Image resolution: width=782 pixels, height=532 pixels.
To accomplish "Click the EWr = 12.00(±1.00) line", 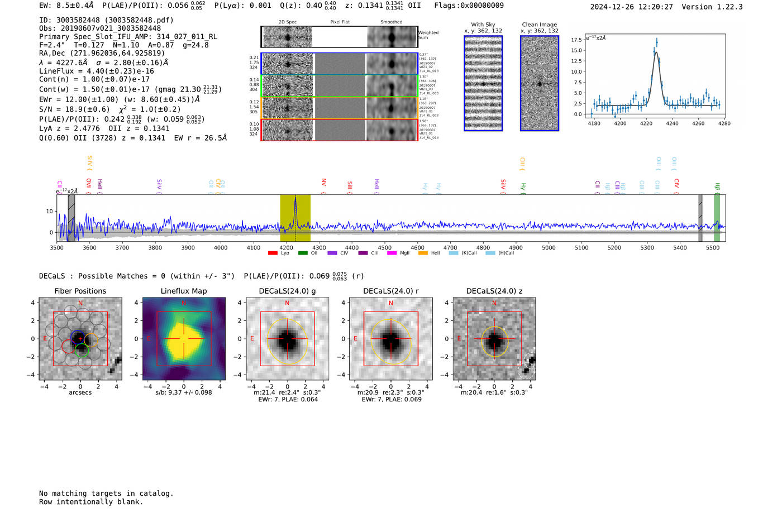I will coord(120,99).
